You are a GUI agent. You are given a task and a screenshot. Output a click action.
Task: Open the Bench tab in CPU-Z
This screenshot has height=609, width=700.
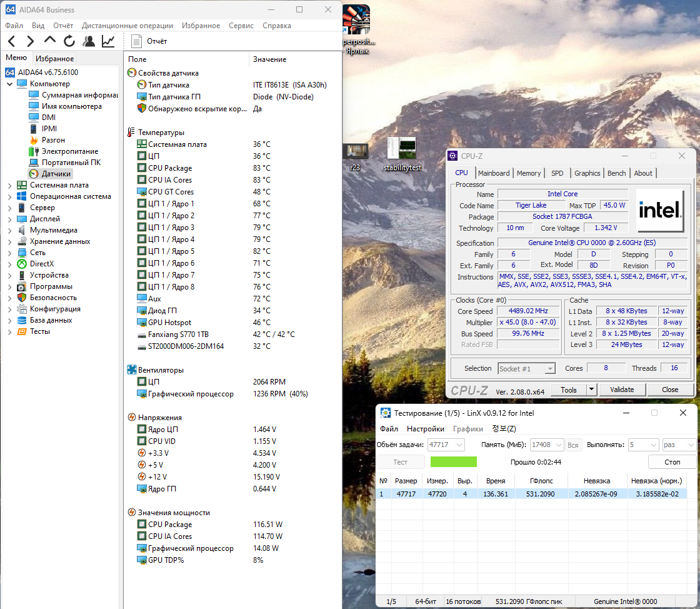pos(616,173)
